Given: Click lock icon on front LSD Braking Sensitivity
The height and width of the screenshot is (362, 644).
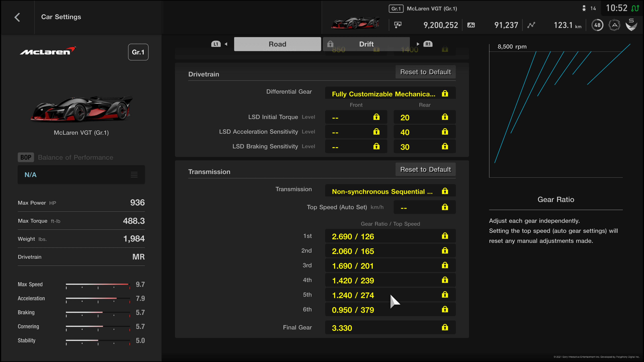Looking at the screenshot, I should click(376, 146).
